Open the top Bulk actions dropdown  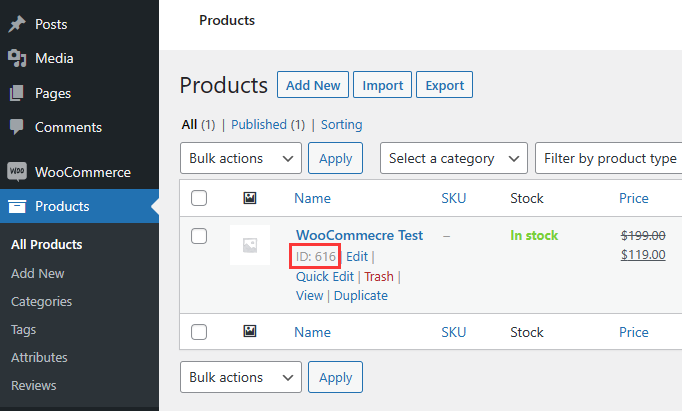click(240, 158)
